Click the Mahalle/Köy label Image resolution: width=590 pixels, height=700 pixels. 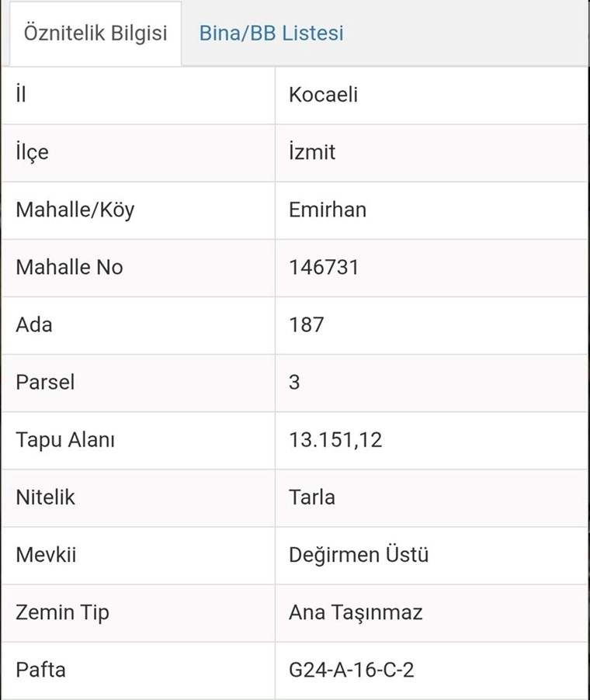click(x=75, y=210)
